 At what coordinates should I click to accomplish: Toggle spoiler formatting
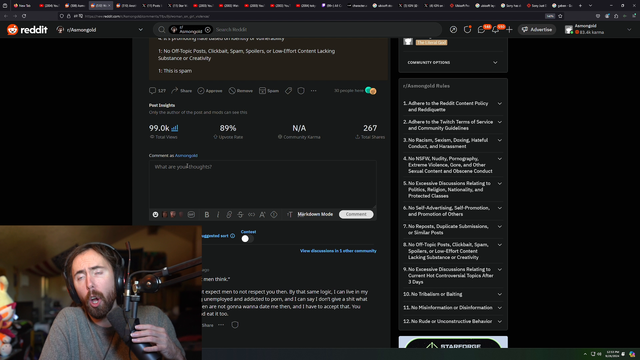(273, 214)
